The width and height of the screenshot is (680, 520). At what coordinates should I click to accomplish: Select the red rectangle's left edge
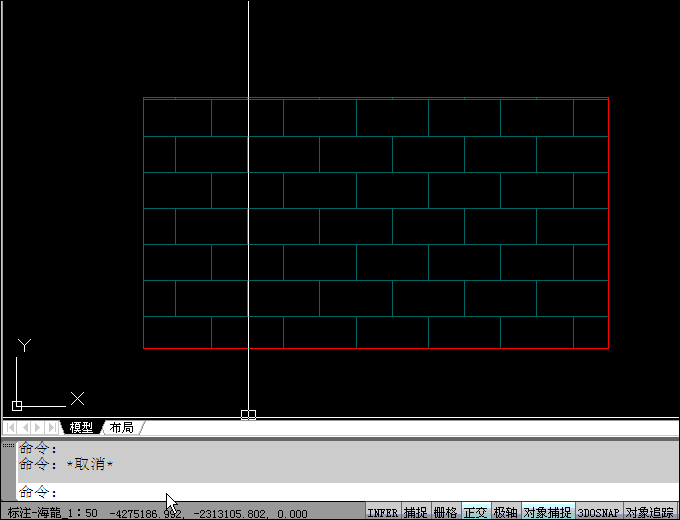point(144,223)
